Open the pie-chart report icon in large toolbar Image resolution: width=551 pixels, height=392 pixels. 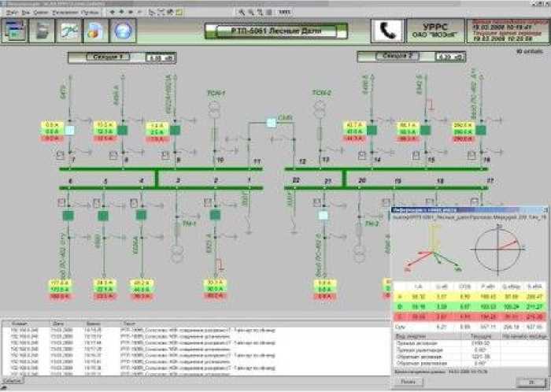[x=96, y=31]
